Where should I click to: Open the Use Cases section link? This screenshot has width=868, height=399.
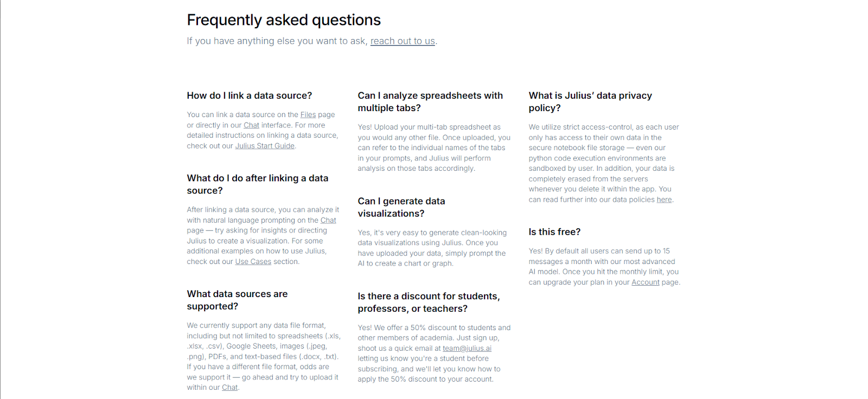coord(253,262)
